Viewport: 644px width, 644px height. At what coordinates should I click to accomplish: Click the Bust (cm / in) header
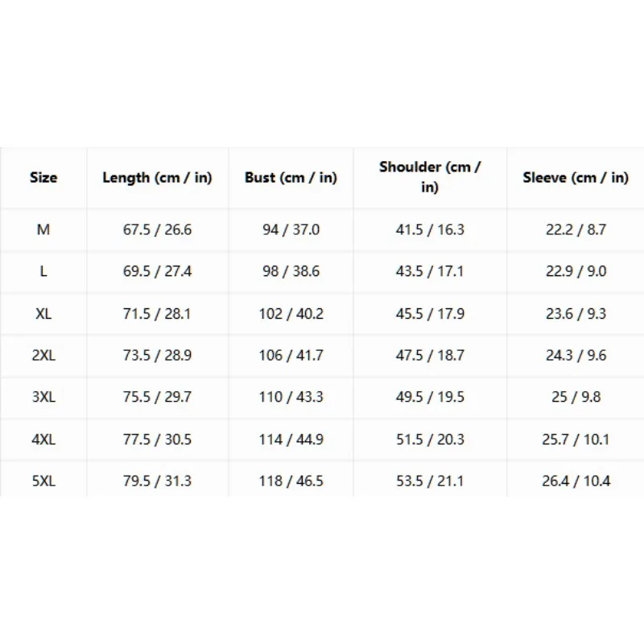pos(291,177)
